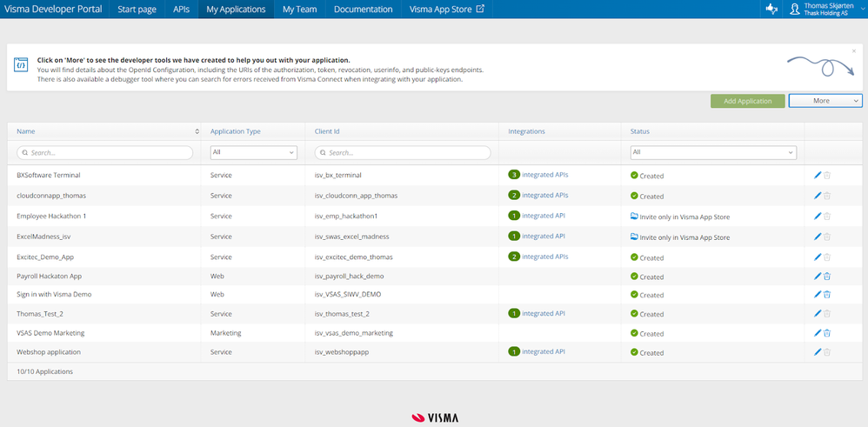This screenshot has width=868, height=427.
Task: Click trash icon for Sign in with Visma Demo
Action: [x=827, y=295]
